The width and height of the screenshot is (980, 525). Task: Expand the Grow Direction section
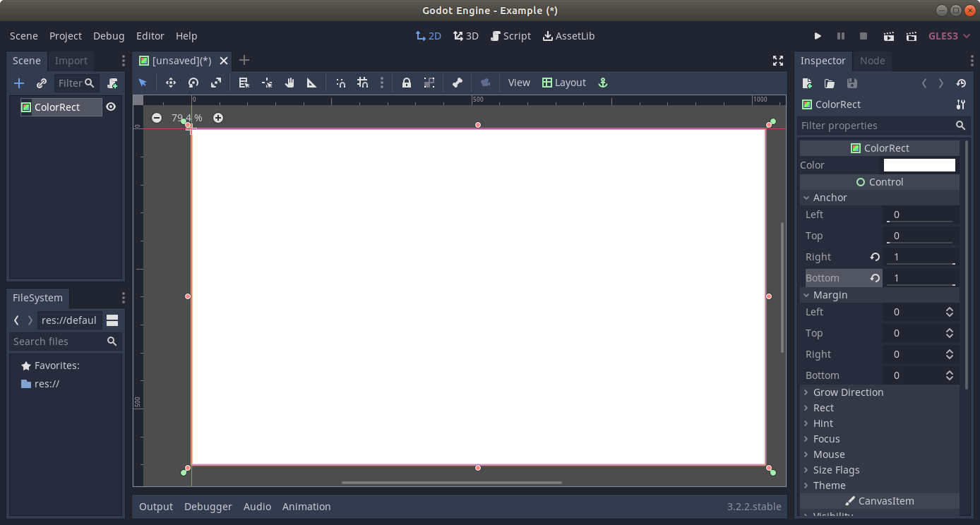880,392
